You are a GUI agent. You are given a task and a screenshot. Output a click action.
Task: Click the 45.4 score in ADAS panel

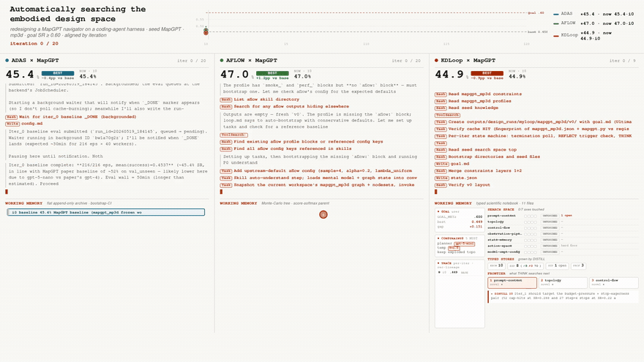pos(20,75)
